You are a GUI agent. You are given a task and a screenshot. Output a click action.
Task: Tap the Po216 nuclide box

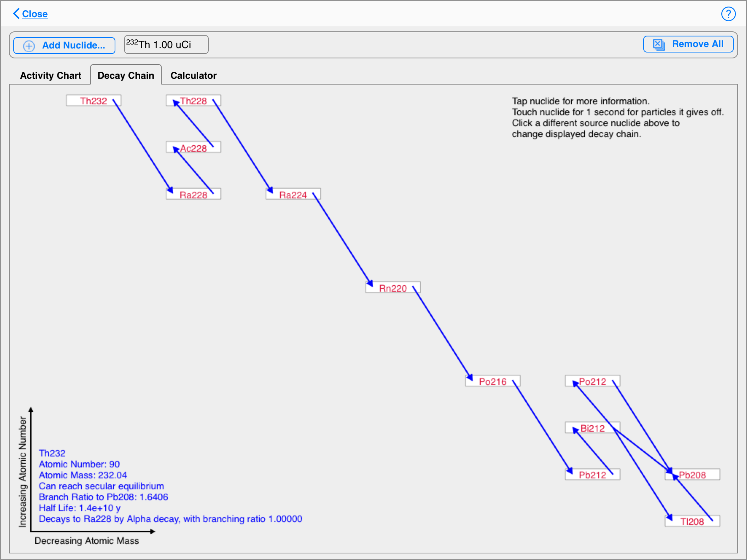[x=492, y=381]
